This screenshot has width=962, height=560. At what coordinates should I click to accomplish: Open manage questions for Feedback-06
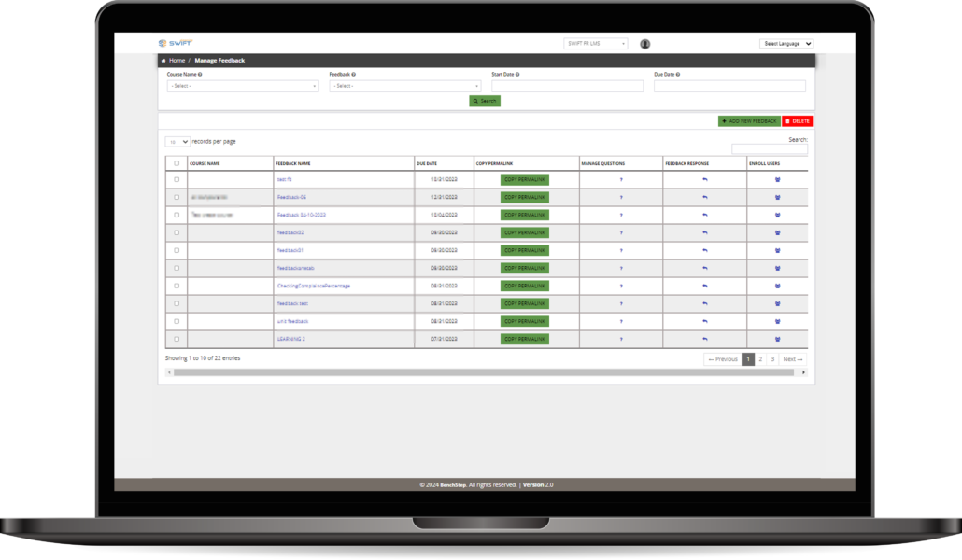coord(621,198)
